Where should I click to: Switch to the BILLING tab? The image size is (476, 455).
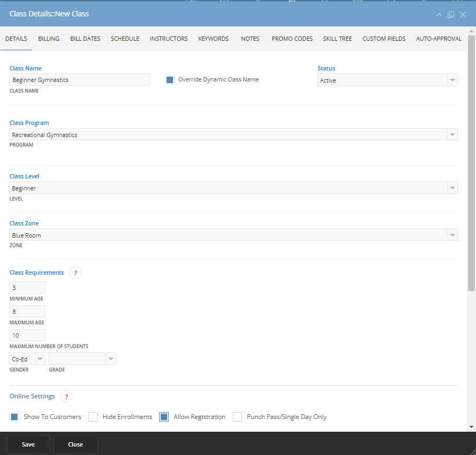click(x=49, y=38)
